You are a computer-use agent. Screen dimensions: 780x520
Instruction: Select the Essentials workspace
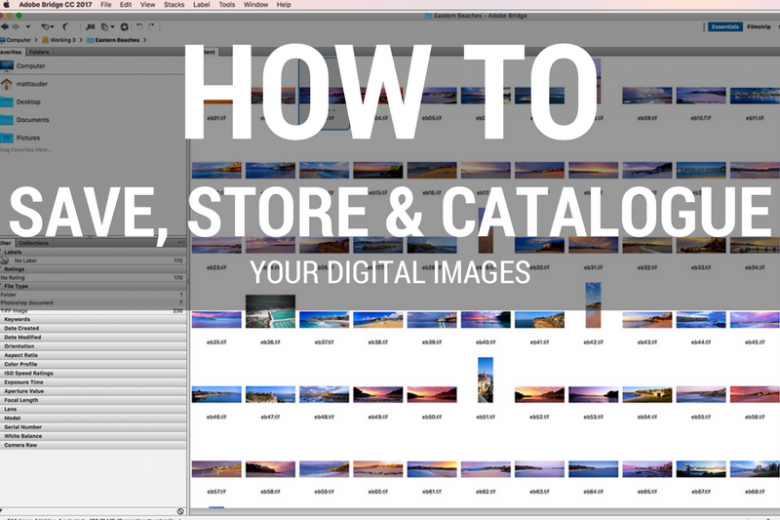click(725, 27)
